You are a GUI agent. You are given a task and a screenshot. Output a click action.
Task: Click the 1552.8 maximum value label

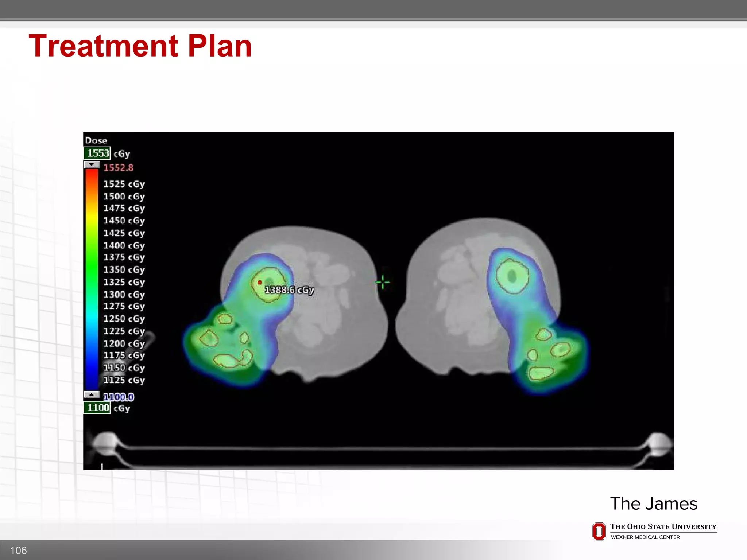coord(118,168)
